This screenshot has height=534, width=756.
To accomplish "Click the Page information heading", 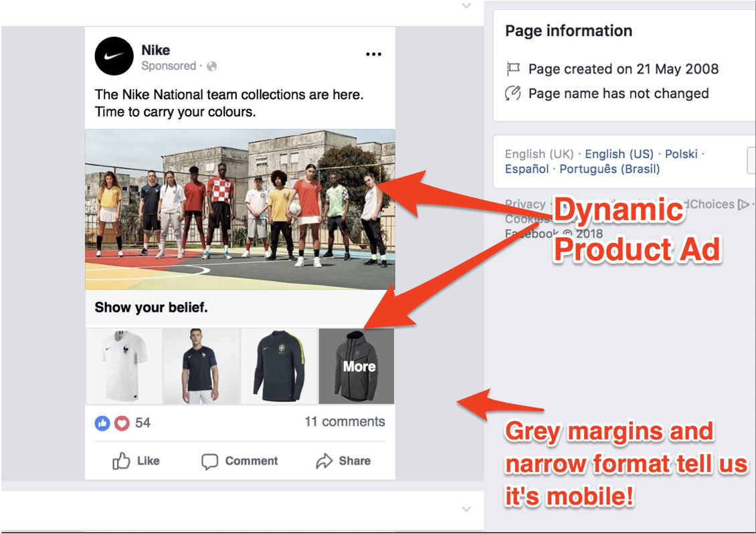I will pos(569,31).
